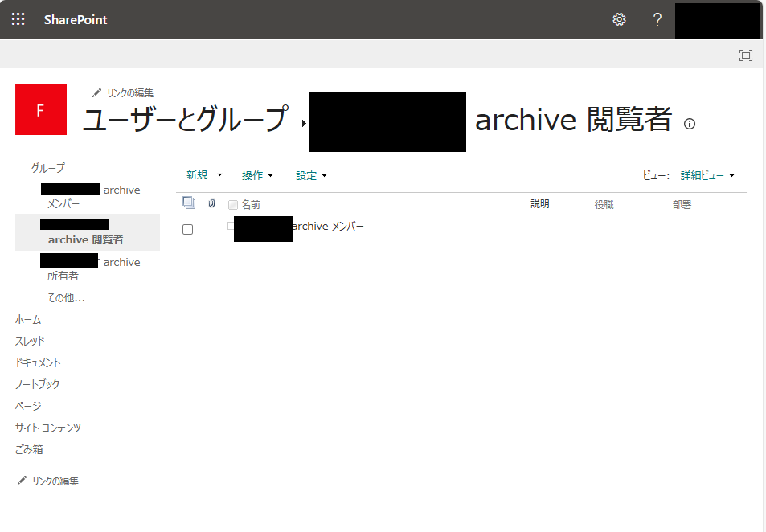Viewport: 766px width, 532px height.
Task: Open the user account area at top right
Action: coord(718,20)
